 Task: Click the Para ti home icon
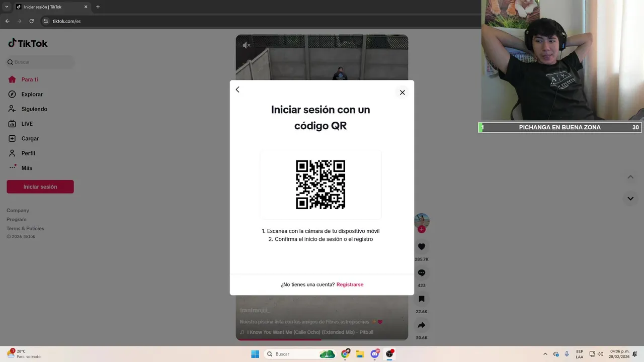click(12, 79)
